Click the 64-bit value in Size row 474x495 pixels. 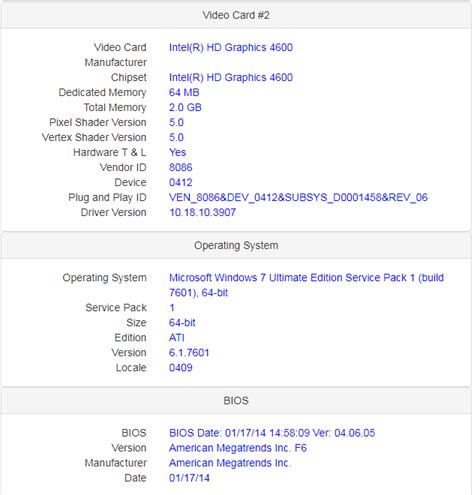click(182, 323)
